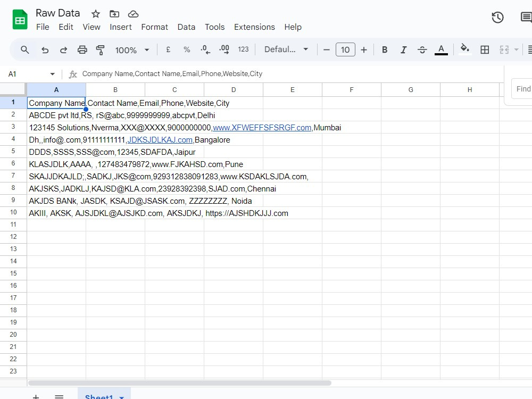Screen dimensions: 532x399
Task: Increase decimal places
Action: coord(225,49)
